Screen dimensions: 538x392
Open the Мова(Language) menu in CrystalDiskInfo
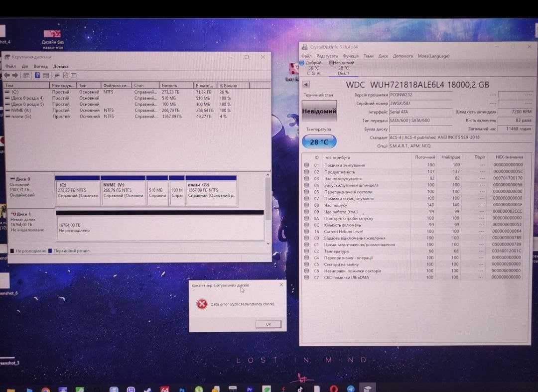tap(433, 56)
